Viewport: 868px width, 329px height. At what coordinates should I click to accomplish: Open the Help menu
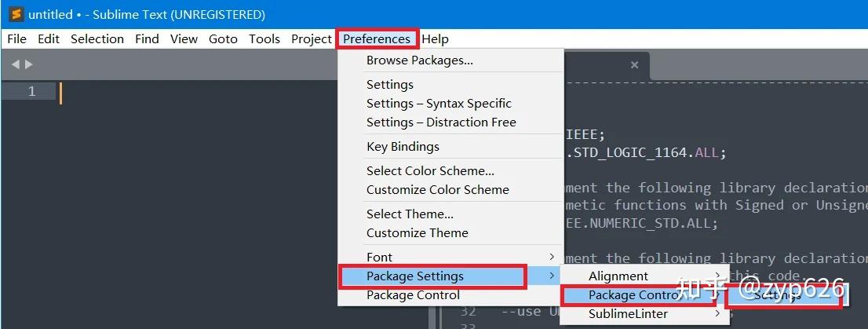click(435, 38)
